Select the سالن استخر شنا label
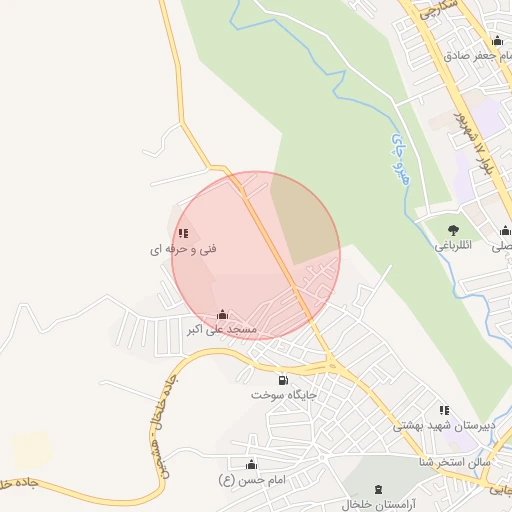The image size is (512, 512). tap(455, 463)
